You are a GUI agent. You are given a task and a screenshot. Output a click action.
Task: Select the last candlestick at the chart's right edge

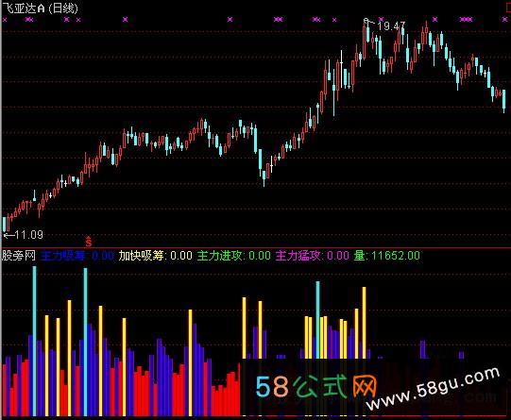pos(504,100)
